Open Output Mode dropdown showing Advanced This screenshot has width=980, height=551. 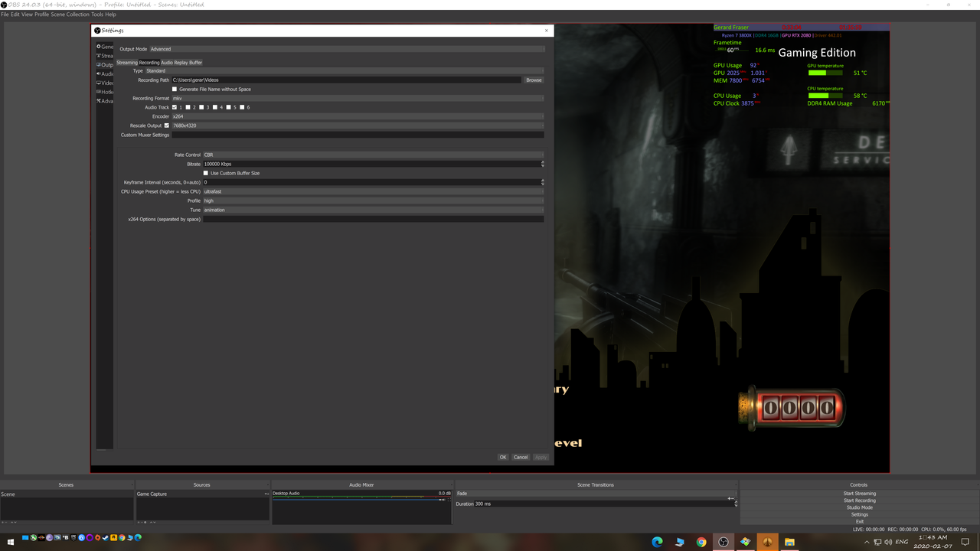tap(347, 49)
